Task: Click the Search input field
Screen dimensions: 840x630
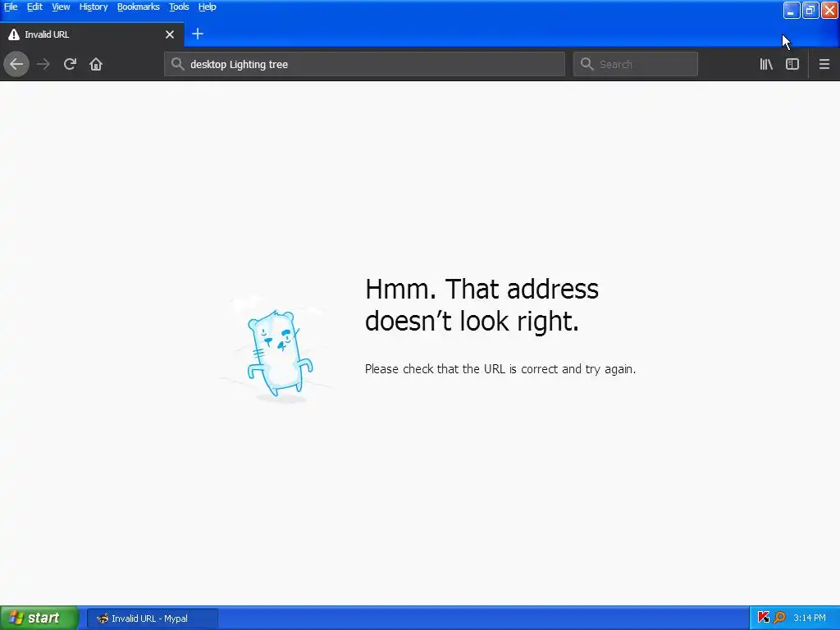Action: (x=636, y=64)
